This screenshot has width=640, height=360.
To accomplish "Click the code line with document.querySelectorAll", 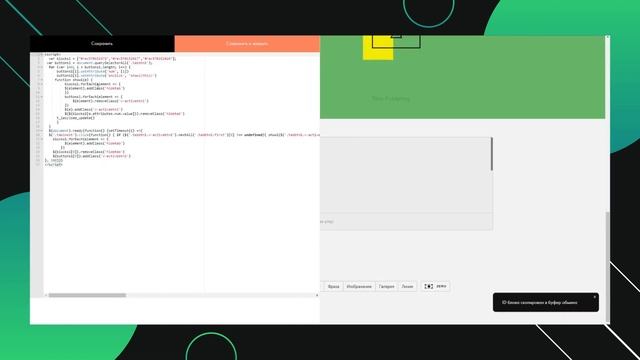I will [100, 63].
